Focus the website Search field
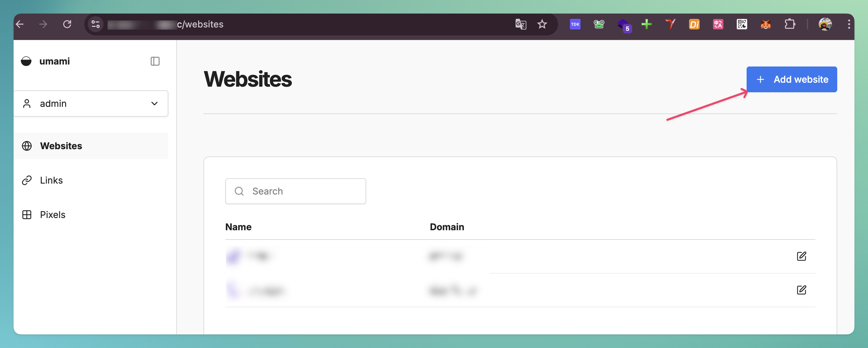Image resolution: width=868 pixels, height=348 pixels. point(295,191)
